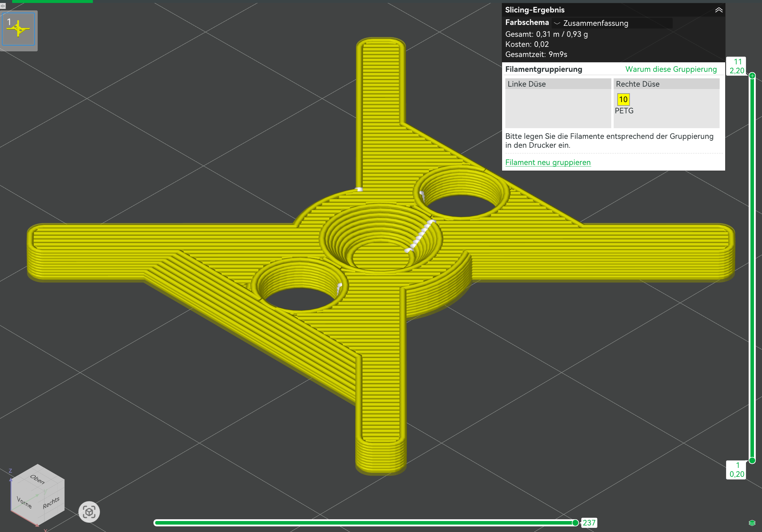Viewport: 762px width, 532px height.
Task: Click the top layer slider handle
Action: [752, 76]
